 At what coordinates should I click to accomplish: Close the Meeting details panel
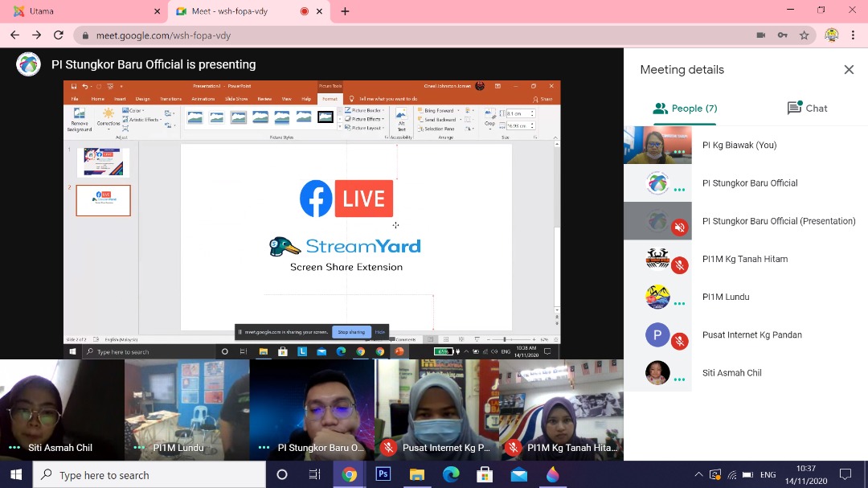pos(849,70)
